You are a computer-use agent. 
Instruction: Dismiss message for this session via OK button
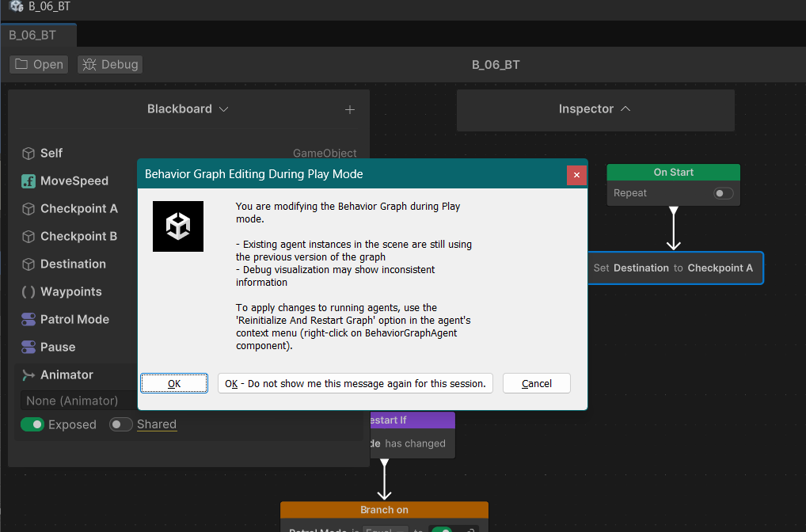click(x=355, y=383)
